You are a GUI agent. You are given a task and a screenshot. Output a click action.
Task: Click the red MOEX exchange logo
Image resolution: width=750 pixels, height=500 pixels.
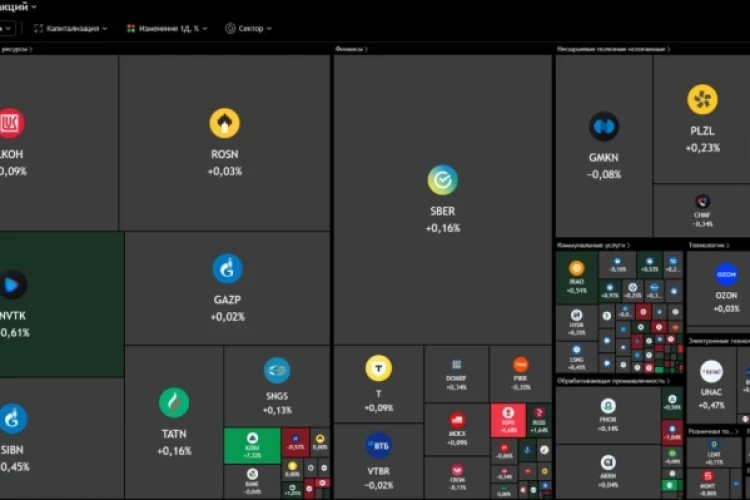457,421
